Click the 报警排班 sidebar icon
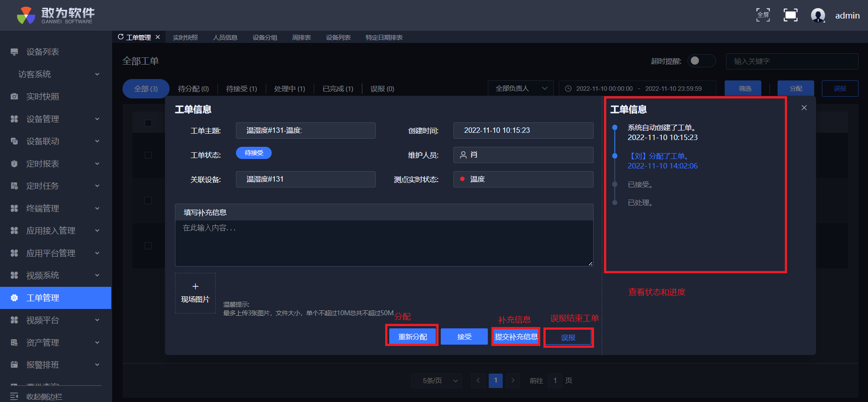This screenshot has width=868, height=402. tap(14, 365)
